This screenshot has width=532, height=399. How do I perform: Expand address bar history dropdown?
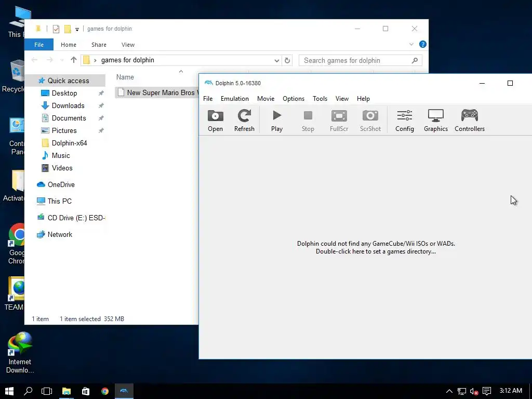coord(277,60)
